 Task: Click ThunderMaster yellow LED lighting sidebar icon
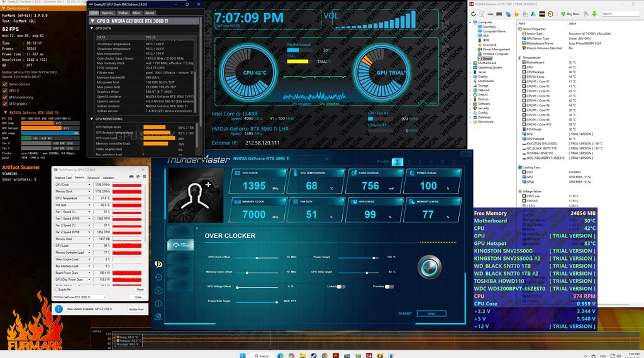(x=158, y=264)
